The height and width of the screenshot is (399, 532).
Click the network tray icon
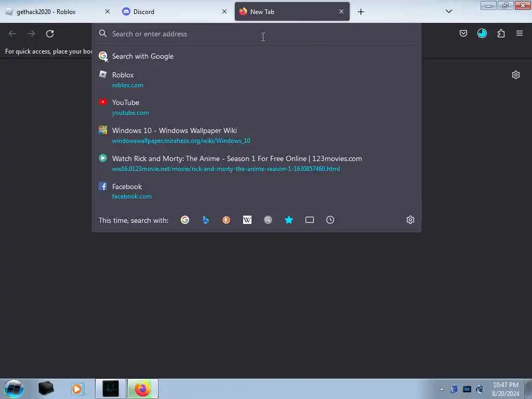[467, 389]
